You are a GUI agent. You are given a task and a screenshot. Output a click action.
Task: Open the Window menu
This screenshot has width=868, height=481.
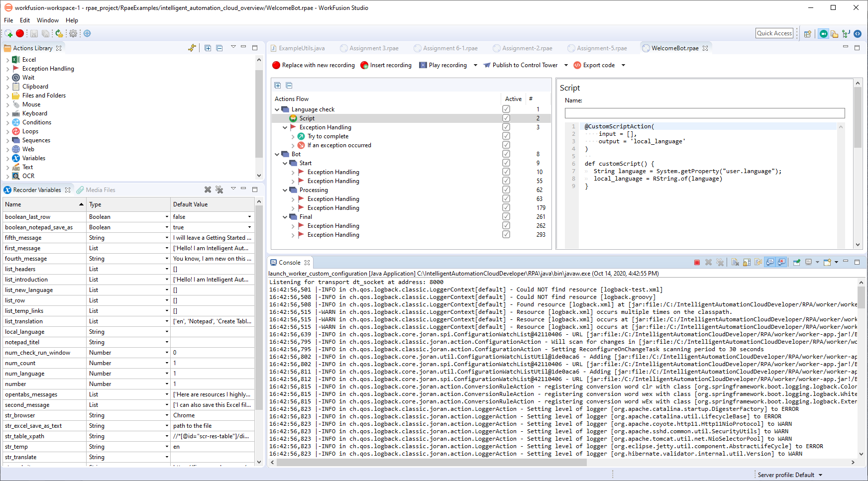(48, 20)
